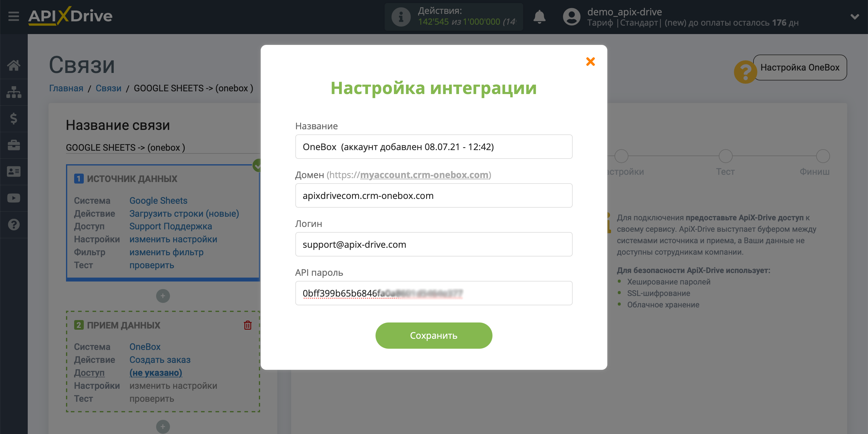Screen dimensions: 868x434
Task: Open the YouTube video sidebar icon
Action: tap(14, 198)
